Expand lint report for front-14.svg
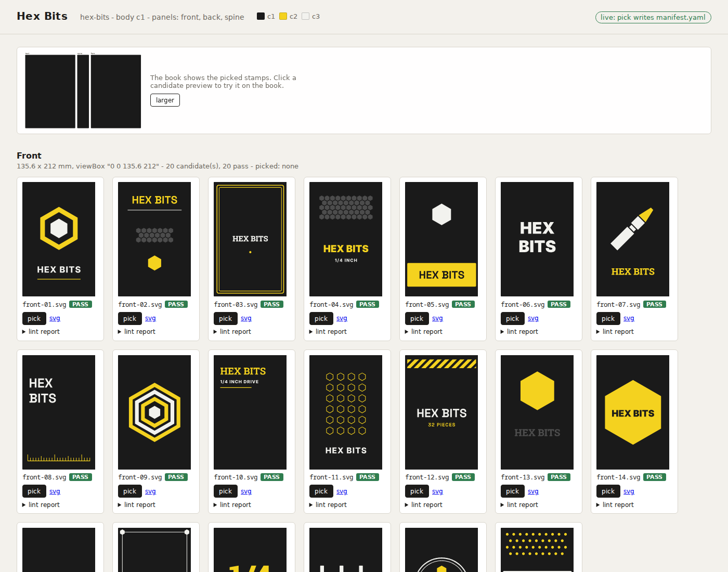Viewport: 728px width, 572px height. [615, 505]
